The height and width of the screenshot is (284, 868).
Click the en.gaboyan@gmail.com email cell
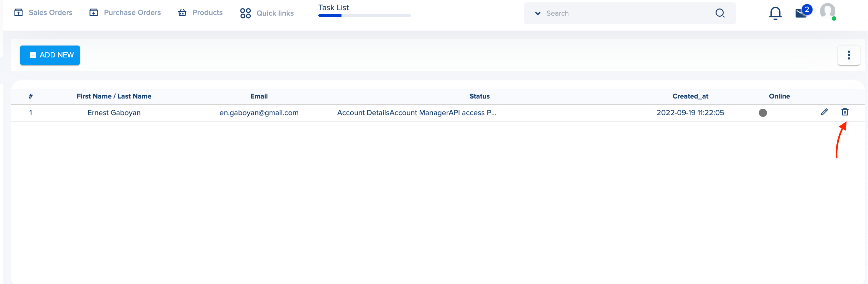pyautogui.click(x=259, y=113)
